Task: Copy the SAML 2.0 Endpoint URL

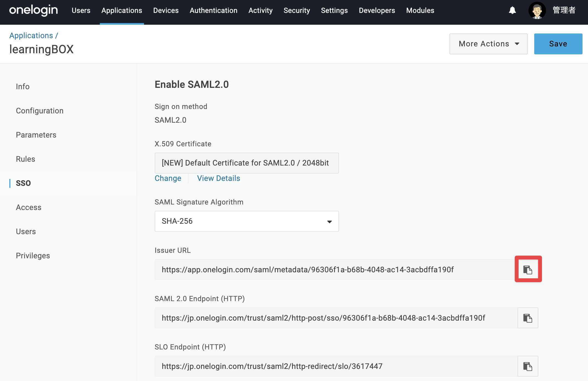Action: pos(528,318)
